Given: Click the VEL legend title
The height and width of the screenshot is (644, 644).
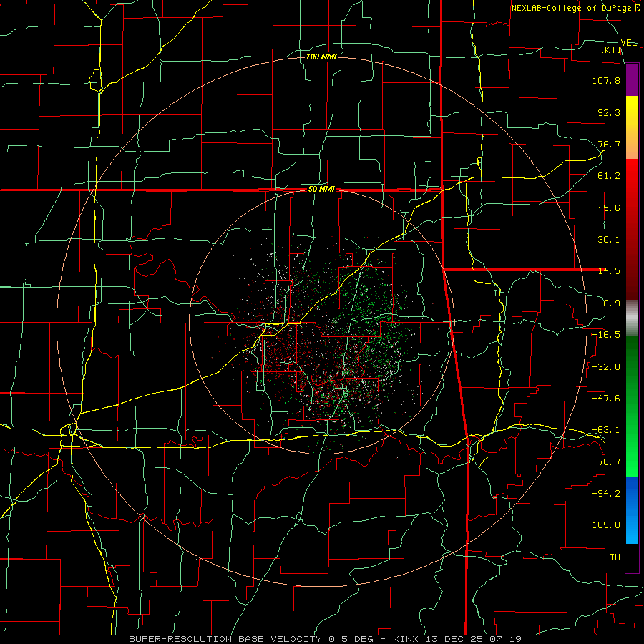Looking at the screenshot, I should click(x=628, y=43).
